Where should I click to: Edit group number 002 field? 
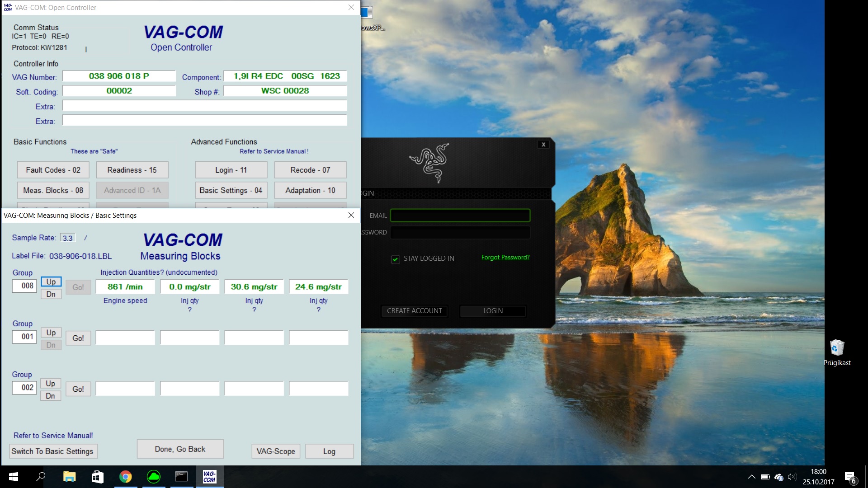(x=24, y=388)
